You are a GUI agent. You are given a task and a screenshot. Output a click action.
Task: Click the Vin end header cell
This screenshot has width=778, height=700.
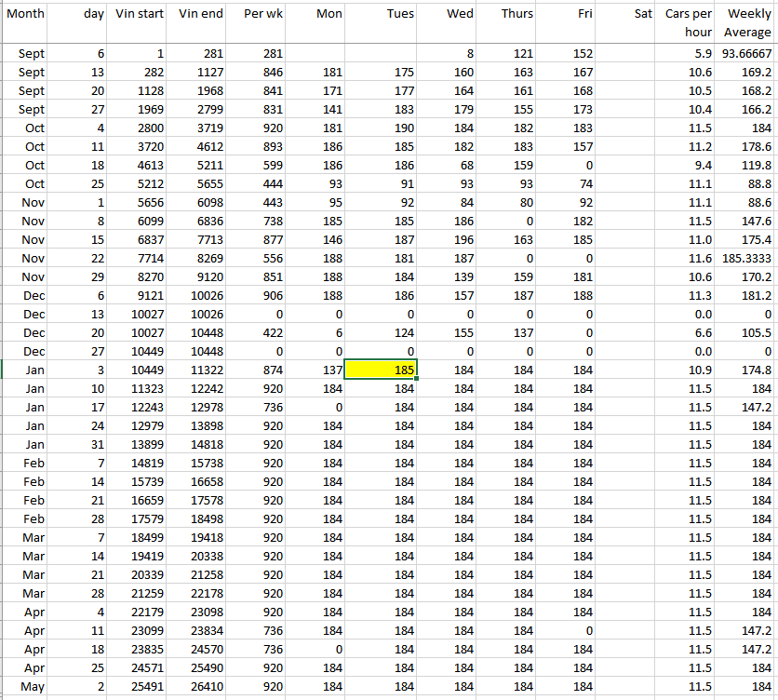[200, 15]
